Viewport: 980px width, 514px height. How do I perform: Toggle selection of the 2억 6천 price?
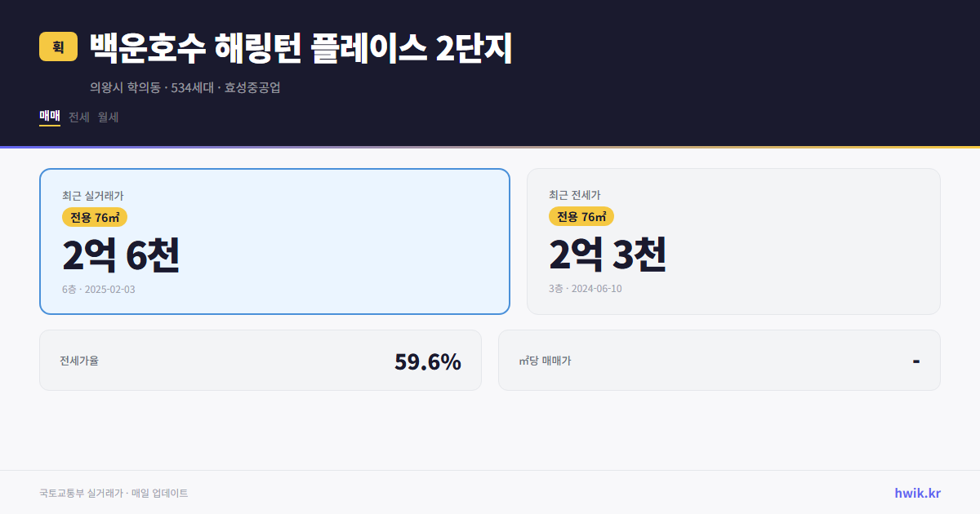pyautogui.click(x=120, y=255)
